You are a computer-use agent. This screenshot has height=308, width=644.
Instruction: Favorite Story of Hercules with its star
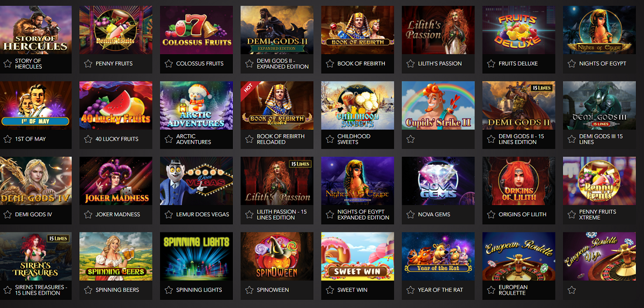(8, 63)
